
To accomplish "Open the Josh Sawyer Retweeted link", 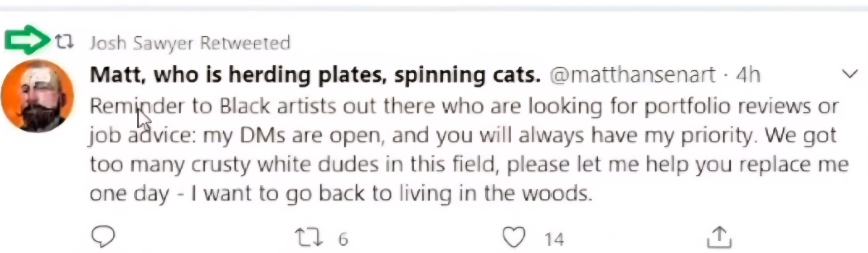I will point(190,43).
